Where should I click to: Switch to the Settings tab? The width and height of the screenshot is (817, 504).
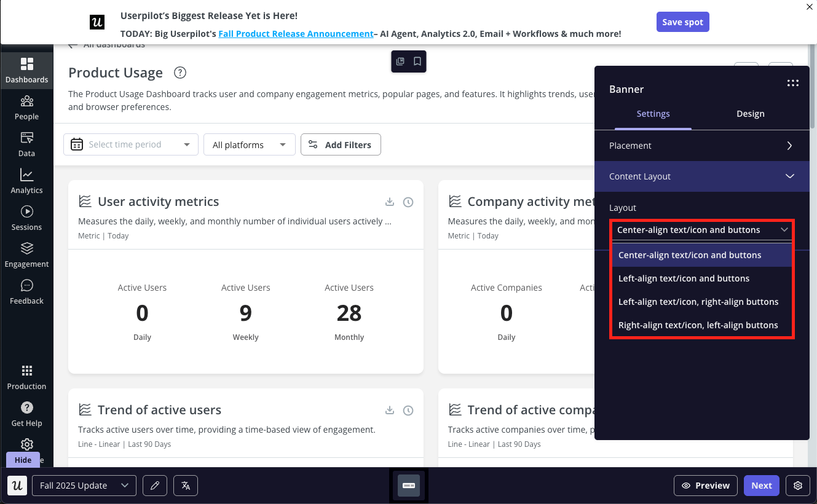pyautogui.click(x=653, y=114)
